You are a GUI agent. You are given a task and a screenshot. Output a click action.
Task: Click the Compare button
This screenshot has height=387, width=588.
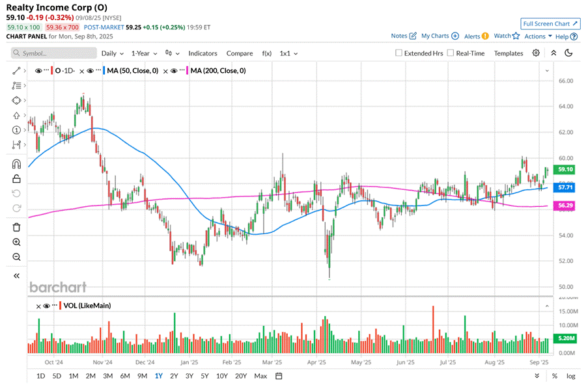tap(239, 53)
